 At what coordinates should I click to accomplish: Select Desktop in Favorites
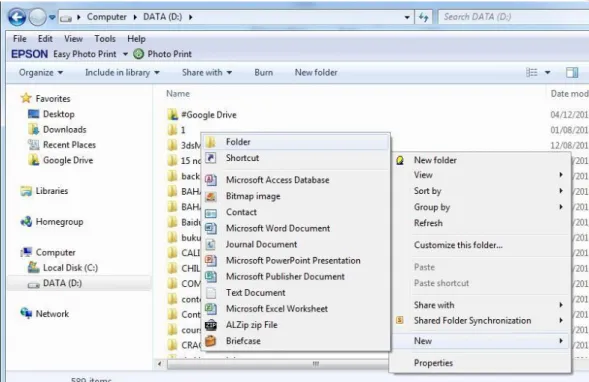click(x=51, y=114)
